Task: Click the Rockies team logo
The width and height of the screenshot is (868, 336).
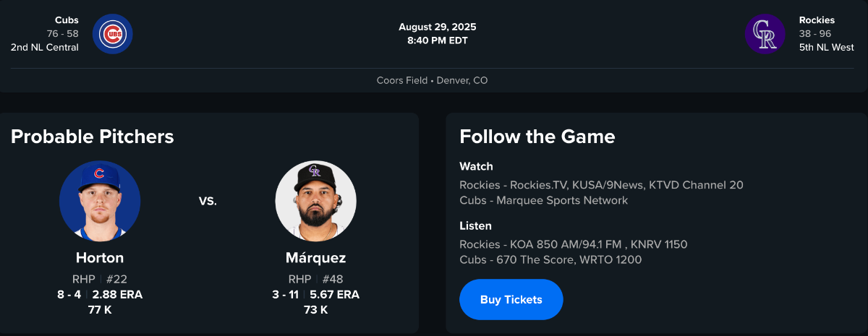Action: tap(765, 34)
